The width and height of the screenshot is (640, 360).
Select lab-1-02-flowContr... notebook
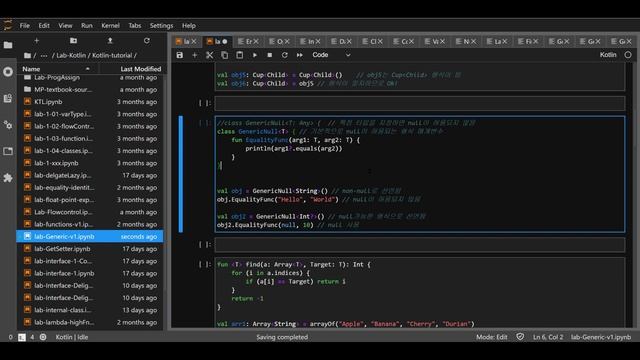click(x=90, y=126)
